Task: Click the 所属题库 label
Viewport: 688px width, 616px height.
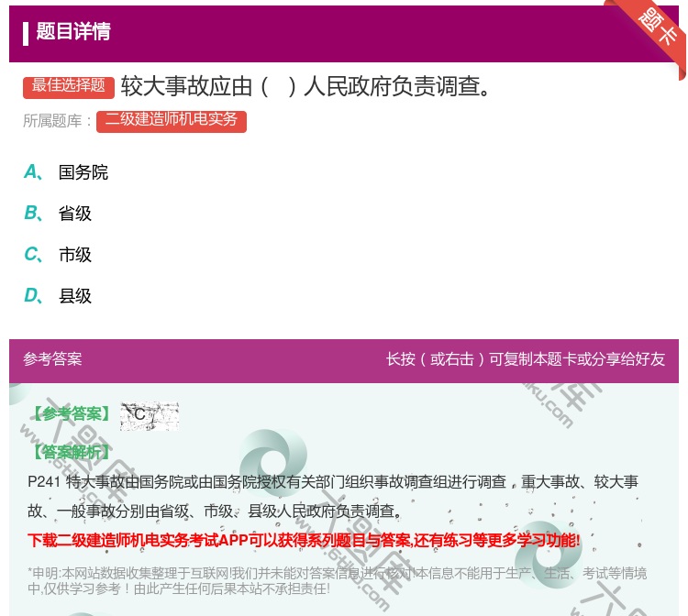Action: tap(57, 121)
